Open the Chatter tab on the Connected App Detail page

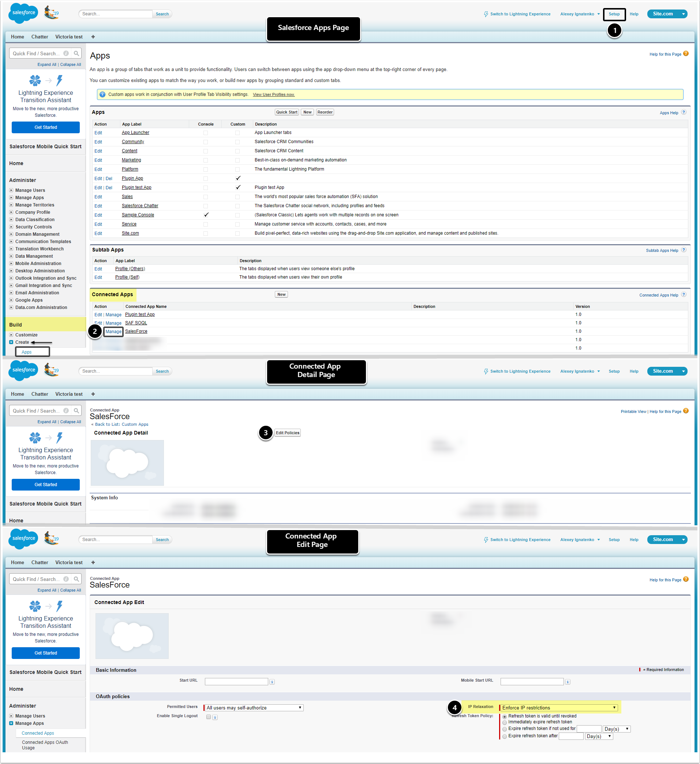(40, 394)
